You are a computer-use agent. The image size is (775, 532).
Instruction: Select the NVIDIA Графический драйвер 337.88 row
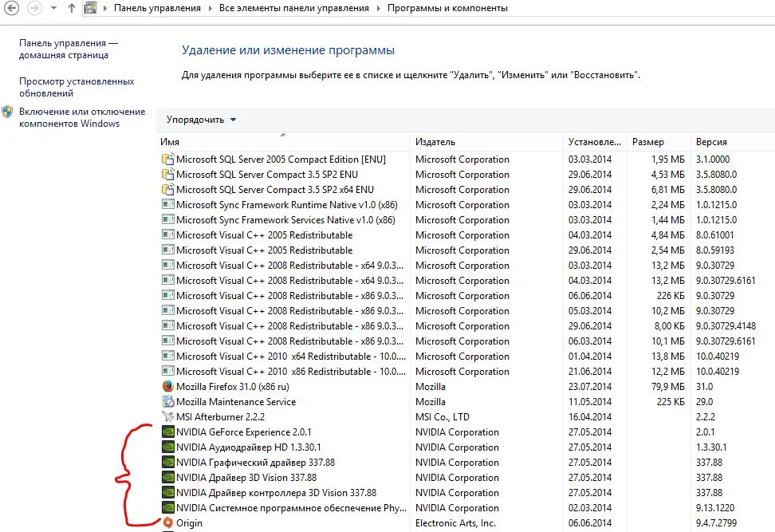click(255, 463)
